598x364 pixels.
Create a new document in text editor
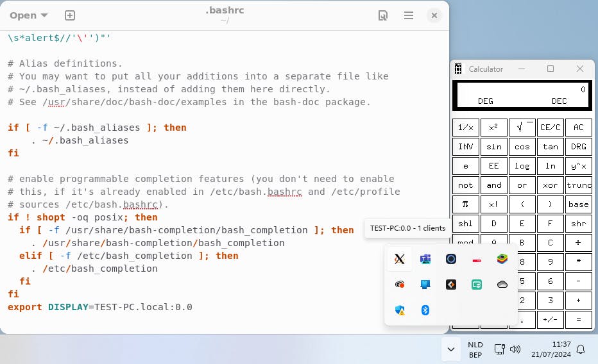[70, 15]
